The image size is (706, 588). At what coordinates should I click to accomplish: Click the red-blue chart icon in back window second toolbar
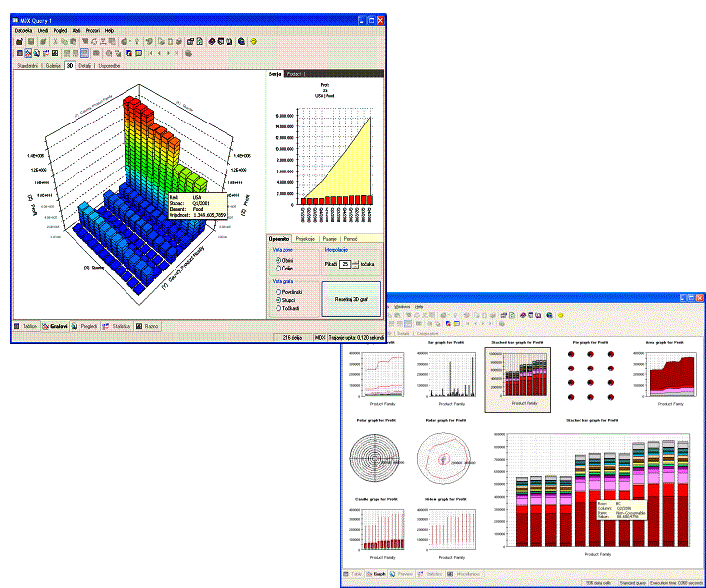click(448, 324)
